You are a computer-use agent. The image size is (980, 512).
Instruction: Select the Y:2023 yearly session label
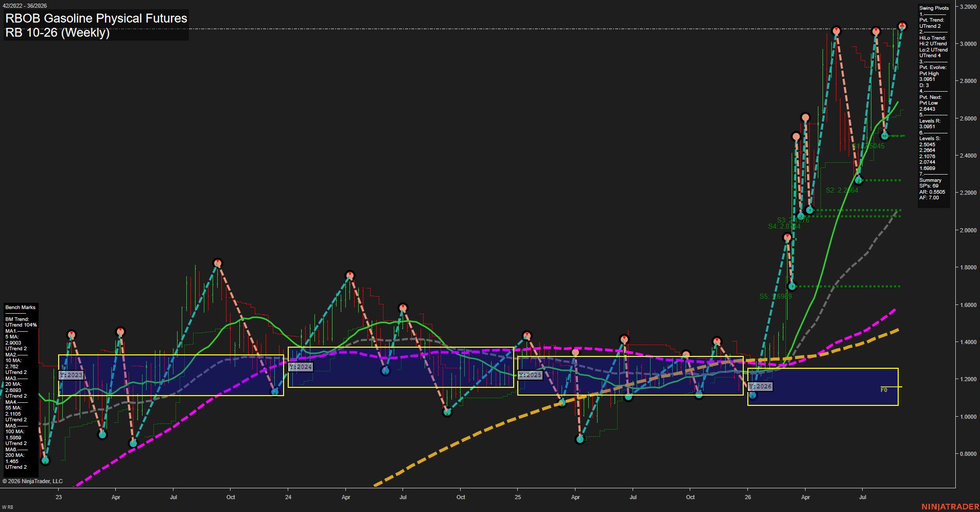pyautogui.click(x=71, y=375)
